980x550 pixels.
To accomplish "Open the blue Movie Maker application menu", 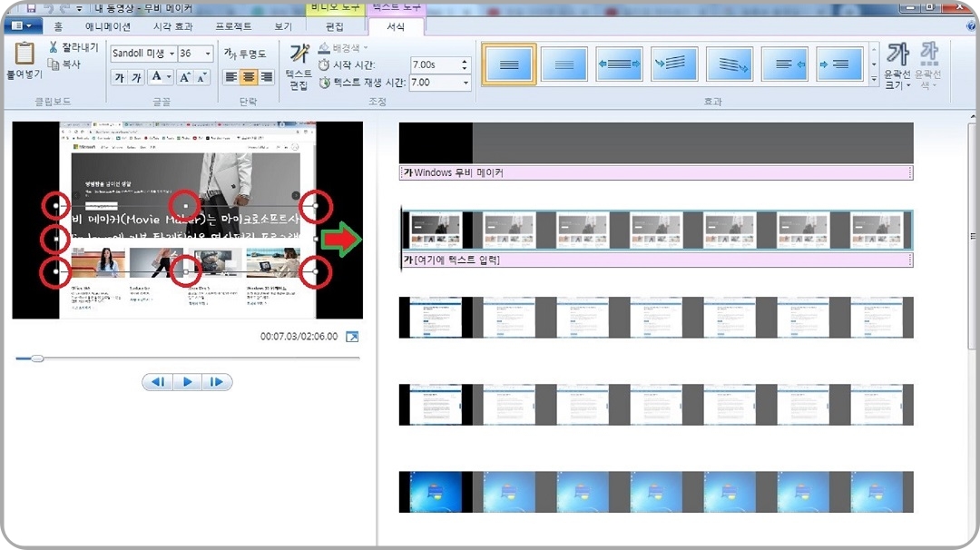I will [x=23, y=25].
